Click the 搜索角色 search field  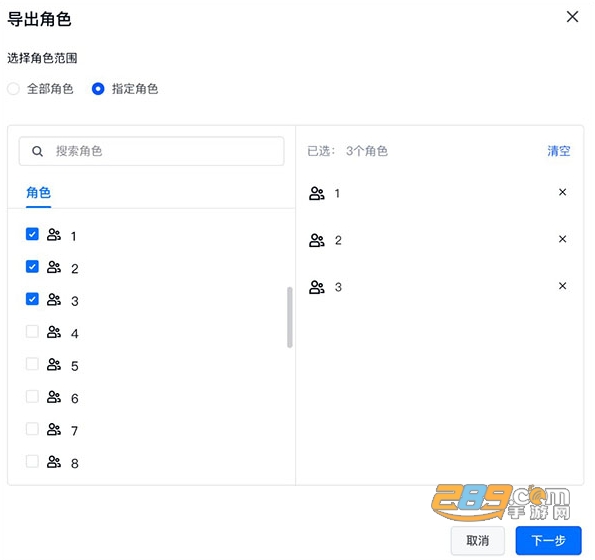pos(151,151)
